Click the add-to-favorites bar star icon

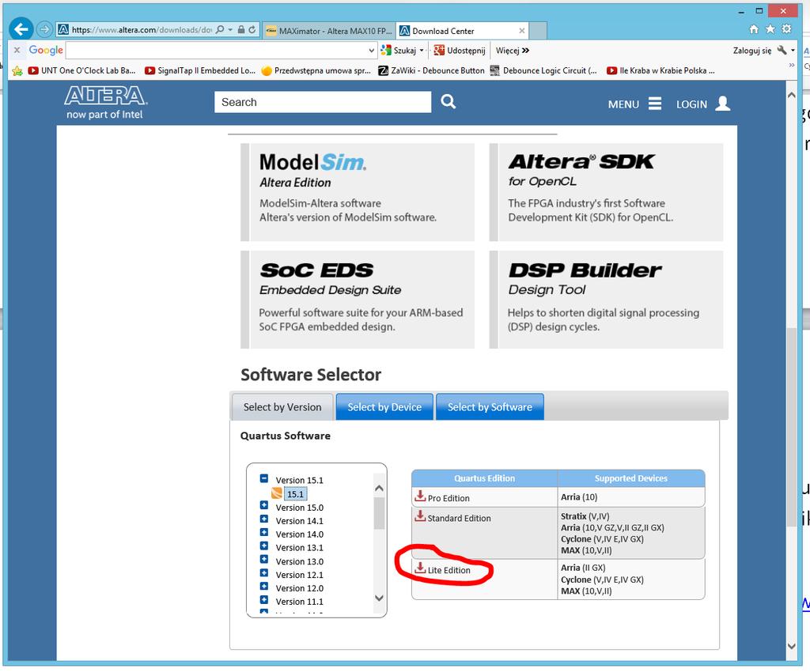click(17, 70)
